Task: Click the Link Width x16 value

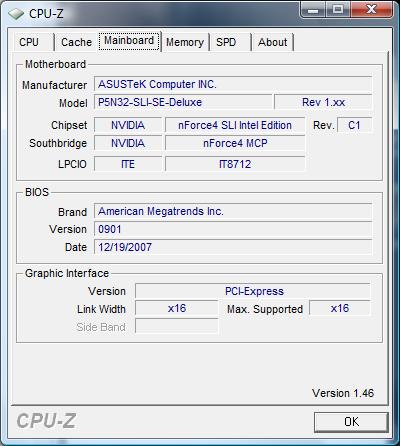Action: tap(177, 308)
